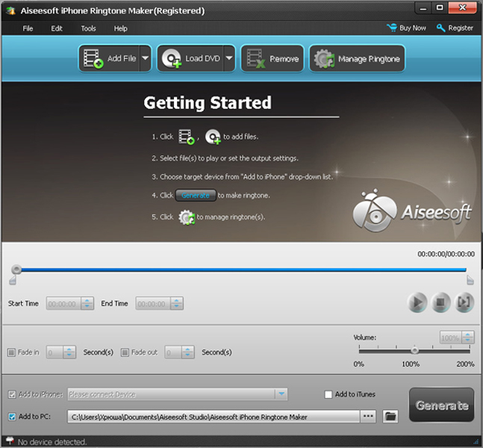483x448 pixels.
Task: Click the Remove file icon
Action: [x=256, y=59]
